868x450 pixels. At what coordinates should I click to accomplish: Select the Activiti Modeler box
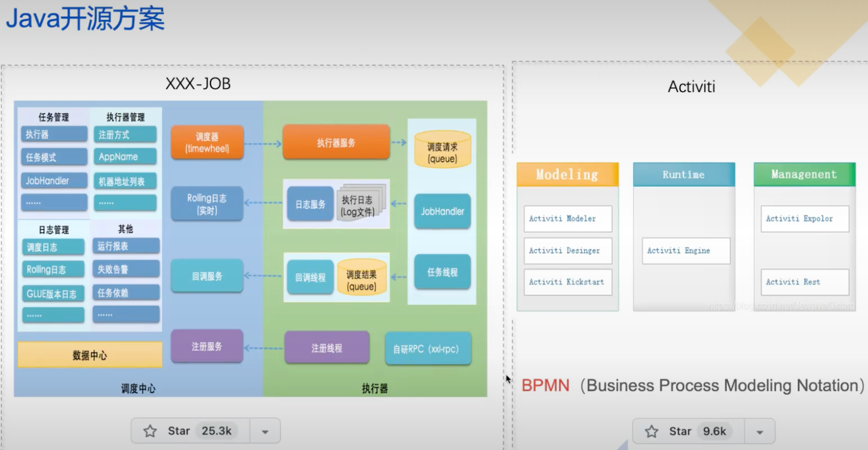pos(568,219)
